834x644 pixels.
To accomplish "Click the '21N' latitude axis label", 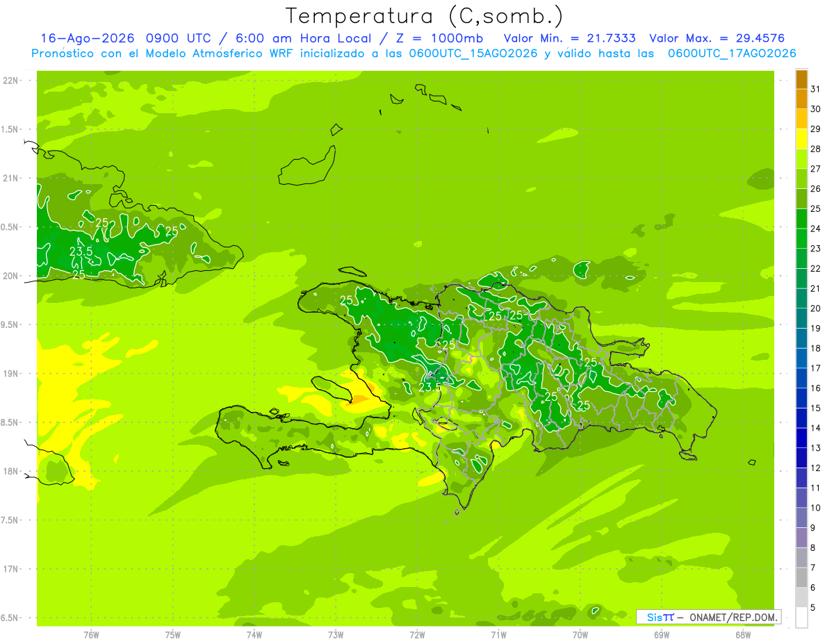I will tap(10, 179).
